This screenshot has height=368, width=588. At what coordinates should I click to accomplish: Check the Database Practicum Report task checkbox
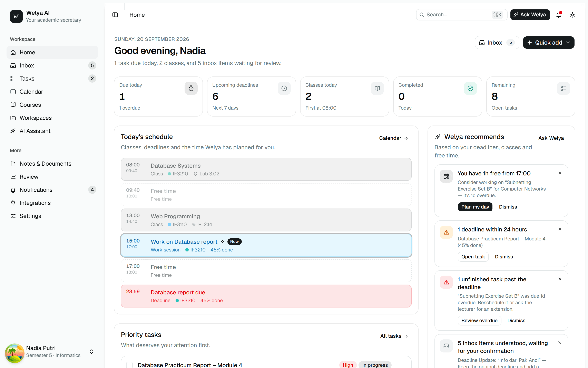(129, 365)
